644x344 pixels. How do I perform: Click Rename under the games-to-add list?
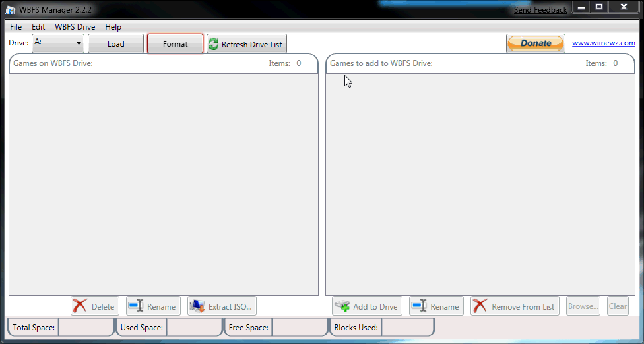tap(436, 306)
